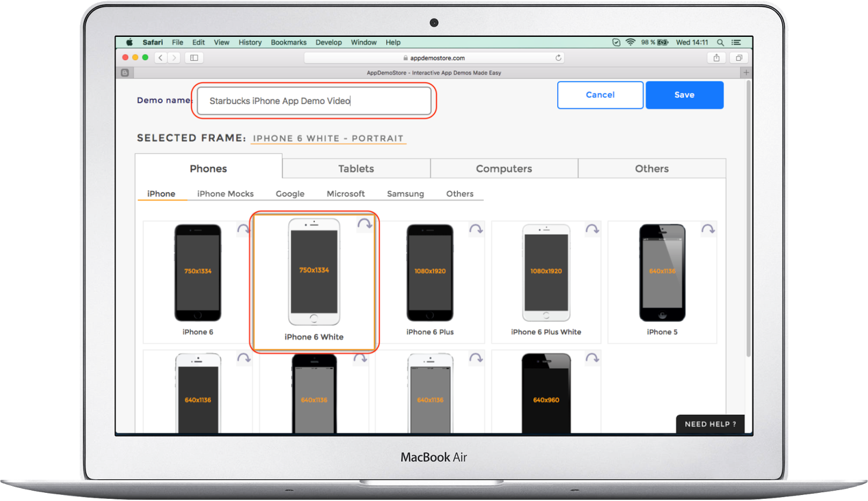The width and height of the screenshot is (868, 501).
Task: Open the Wi-Fi status menu
Action: [630, 42]
